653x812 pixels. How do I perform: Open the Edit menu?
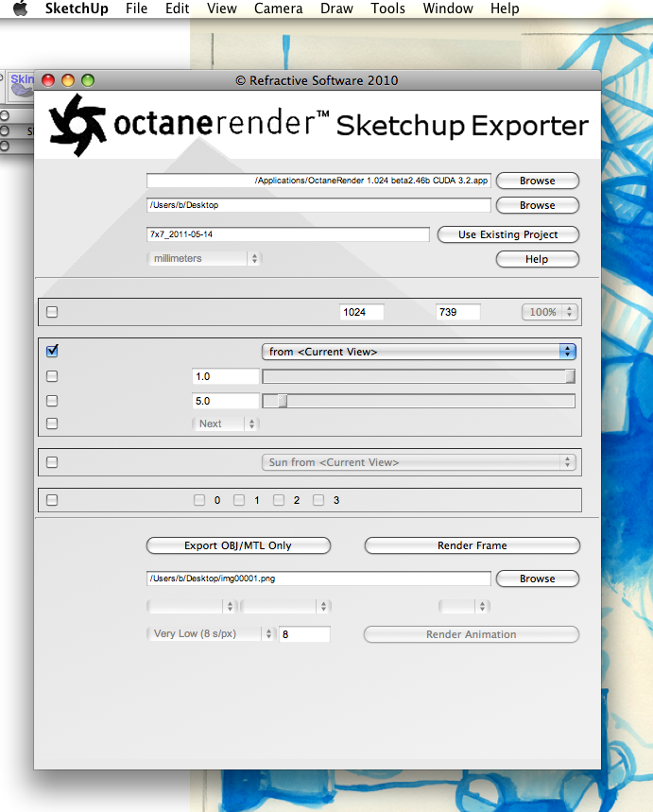tap(177, 9)
